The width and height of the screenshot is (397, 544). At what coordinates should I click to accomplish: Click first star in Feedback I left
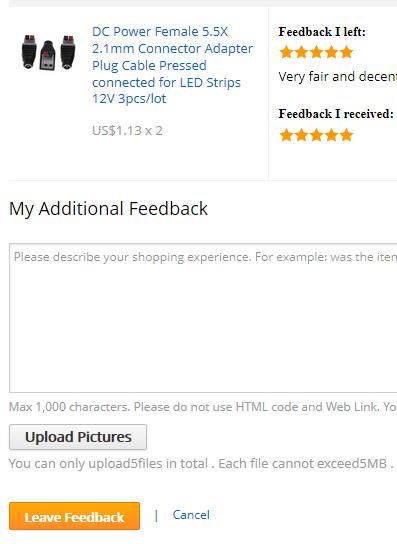click(x=286, y=52)
